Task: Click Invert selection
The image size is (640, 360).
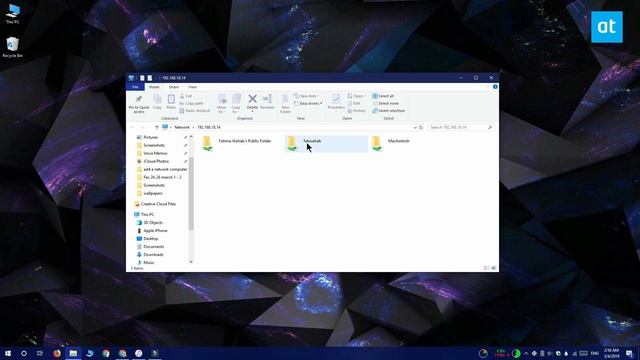Action: (x=388, y=111)
